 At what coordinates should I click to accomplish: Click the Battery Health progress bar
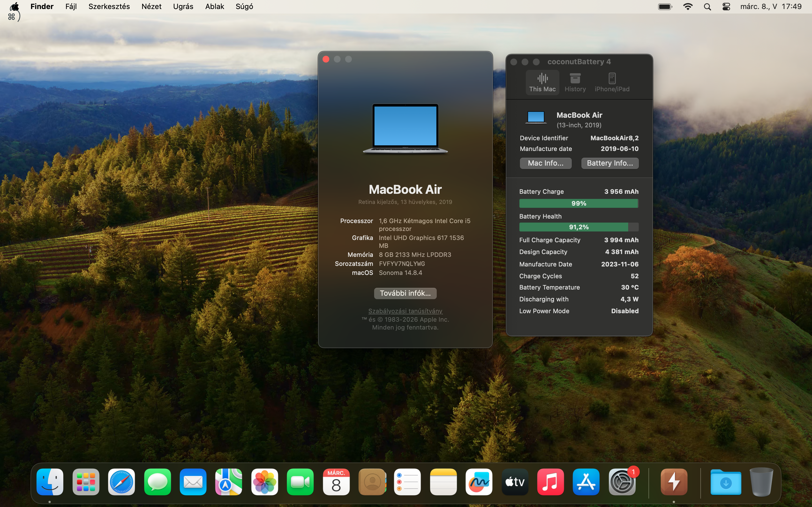pos(578,227)
